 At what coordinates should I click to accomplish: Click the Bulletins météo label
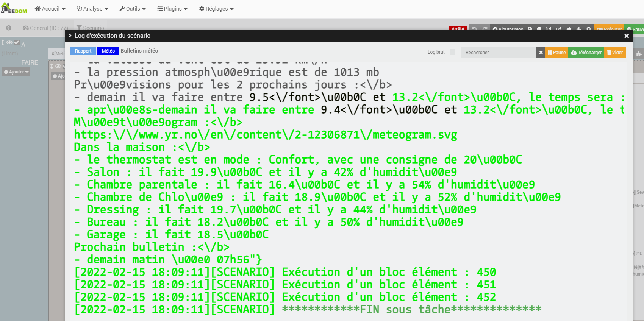tap(139, 51)
